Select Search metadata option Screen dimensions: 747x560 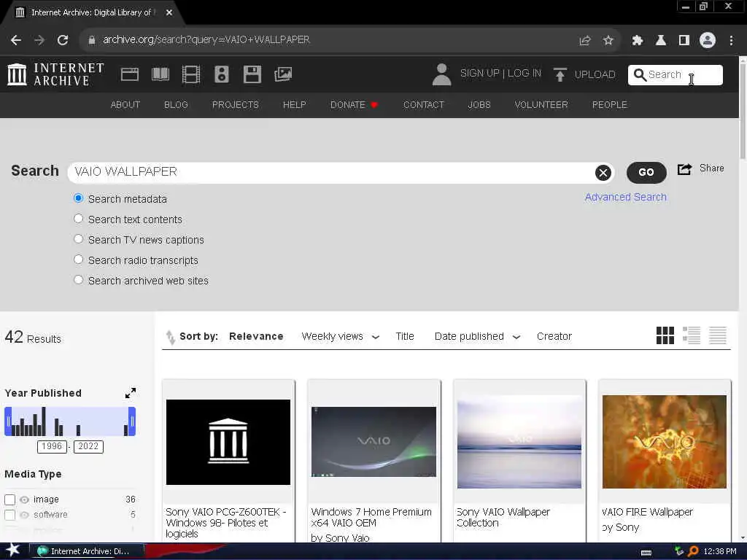tap(78, 198)
